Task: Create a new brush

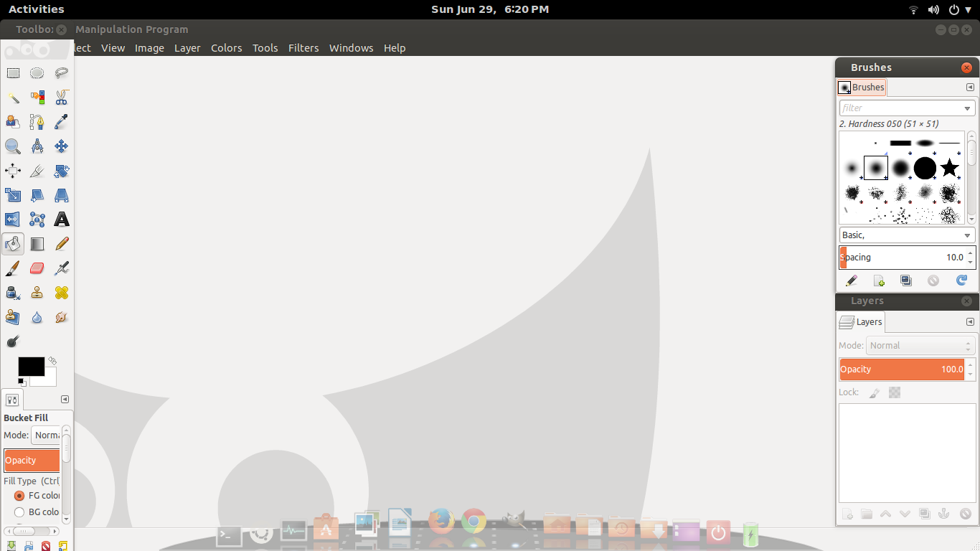Action: click(879, 281)
